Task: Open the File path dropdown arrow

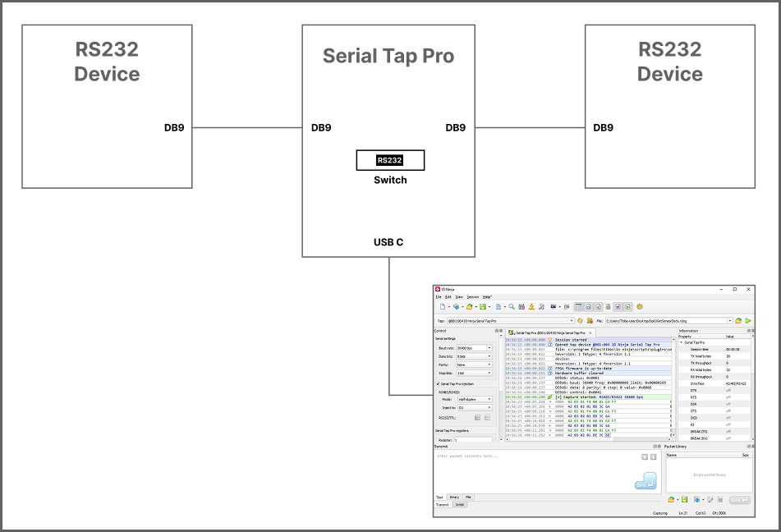Action: click(x=730, y=321)
